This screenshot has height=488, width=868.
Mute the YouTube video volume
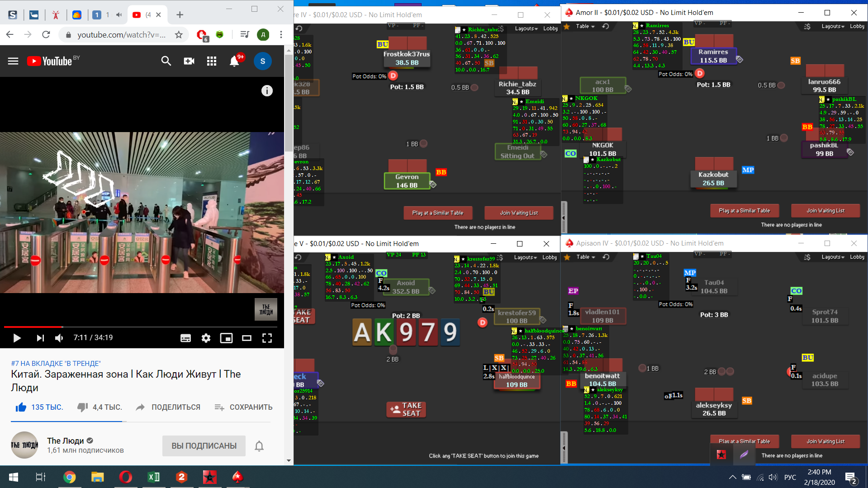59,338
